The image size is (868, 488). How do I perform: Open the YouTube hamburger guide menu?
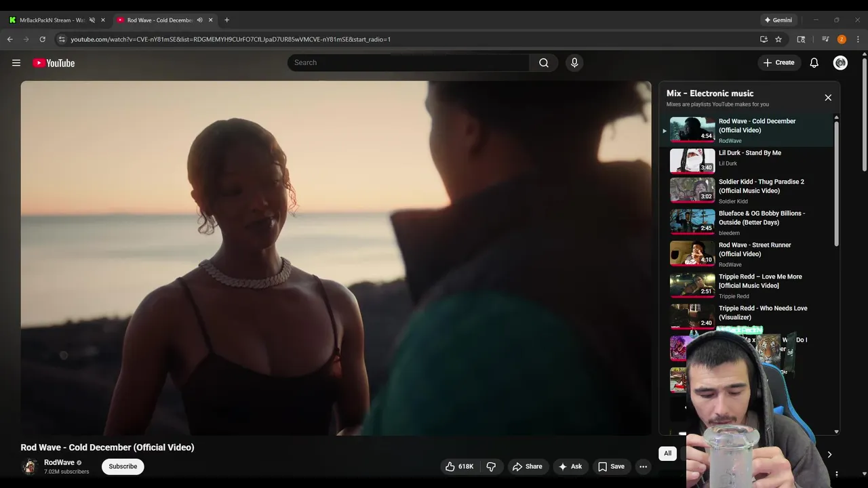click(16, 63)
